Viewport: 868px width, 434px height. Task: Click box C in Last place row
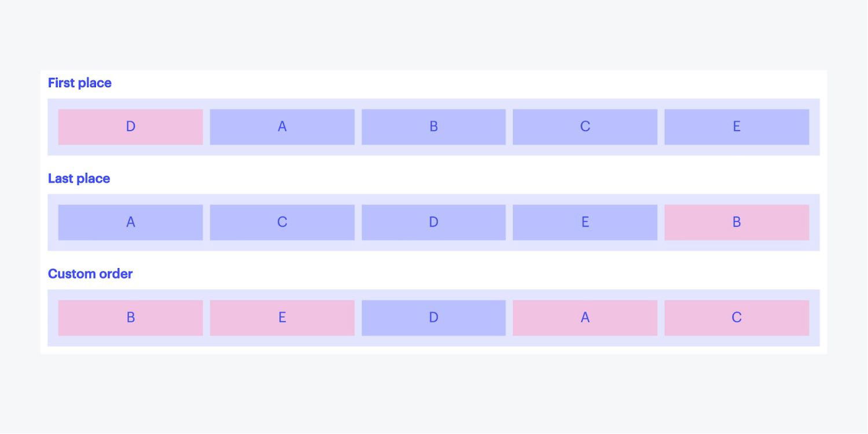coord(282,222)
